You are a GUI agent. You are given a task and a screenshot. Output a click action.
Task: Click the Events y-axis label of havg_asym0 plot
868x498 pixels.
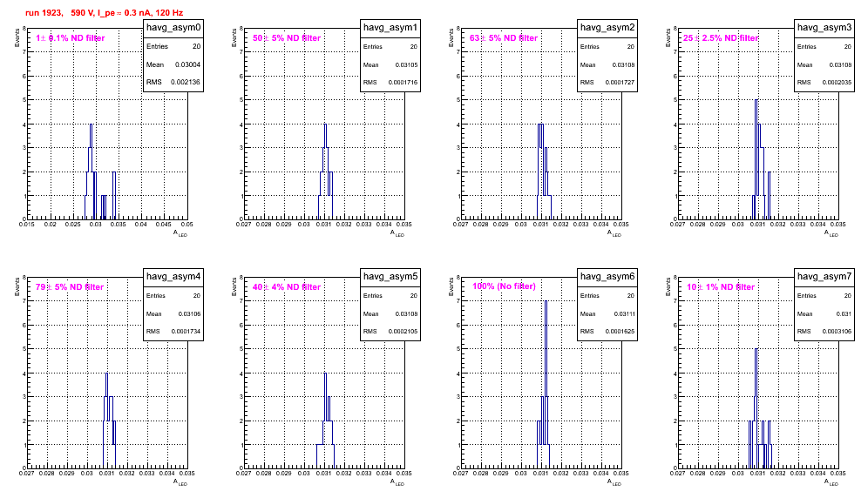tap(17, 37)
